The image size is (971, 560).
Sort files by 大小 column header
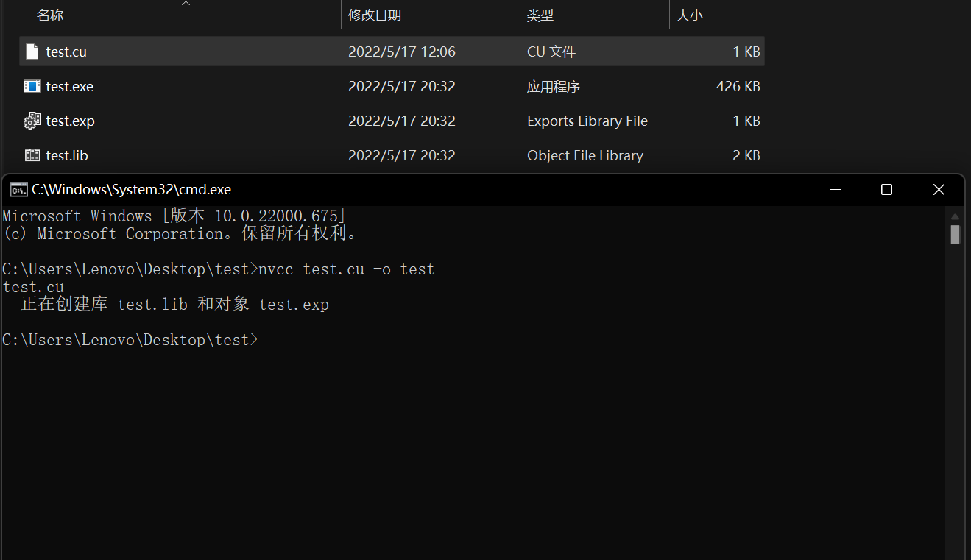pyautogui.click(x=690, y=15)
